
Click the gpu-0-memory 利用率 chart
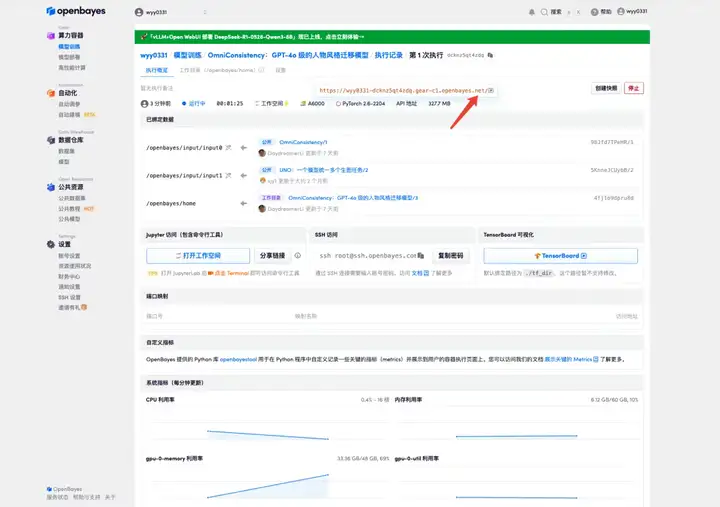[x=268, y=482]
